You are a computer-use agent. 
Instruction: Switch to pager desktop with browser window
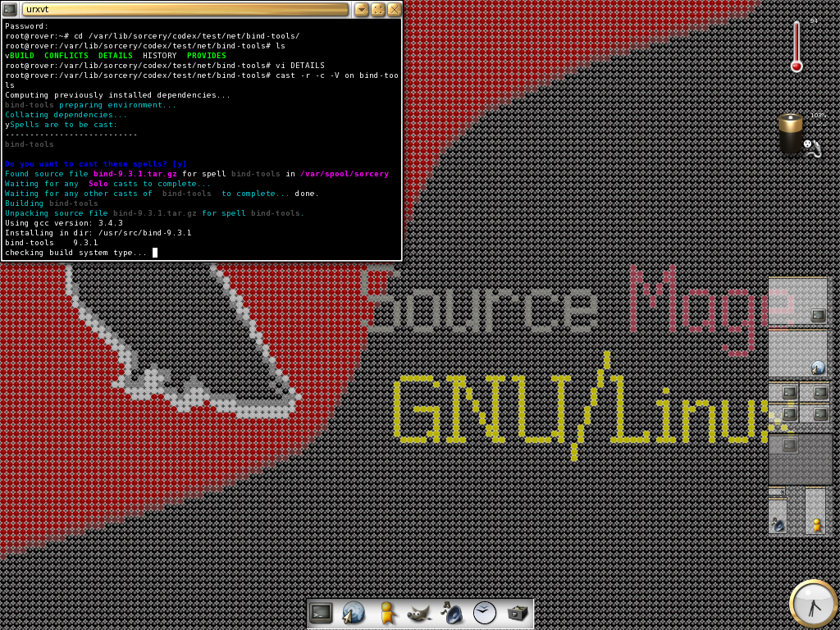pyautogui.click(x=798, y=353)
